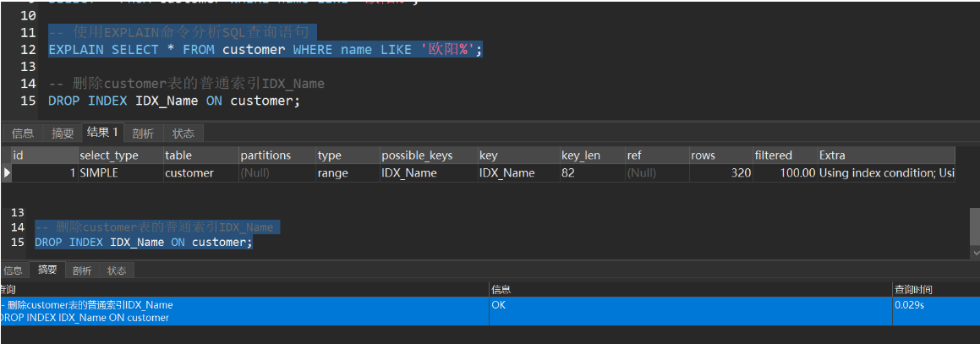
Task: Select the lower panel 摘要 tab
Action: 47,270
